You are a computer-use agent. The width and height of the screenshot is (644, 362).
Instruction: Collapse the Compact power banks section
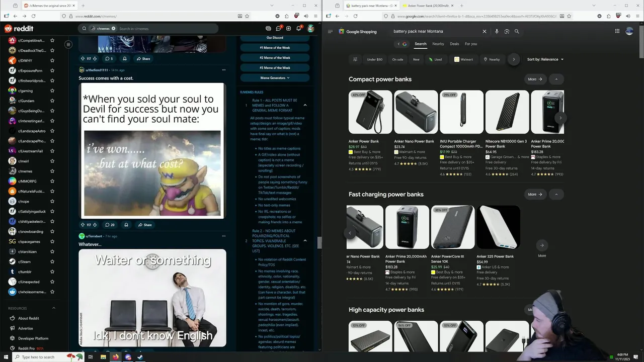click(556, 79)
